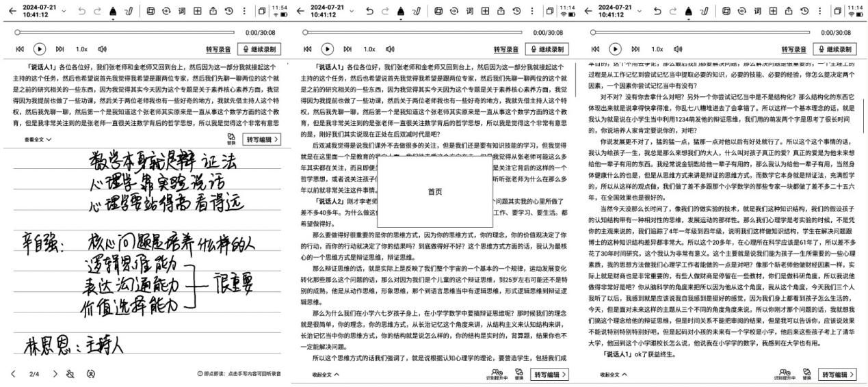The image size is (868, 387).
Task: Seek on the middle panel audio progress bar
Action: click(412, 32)
